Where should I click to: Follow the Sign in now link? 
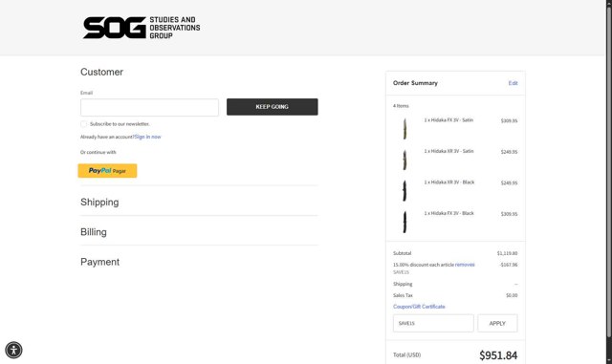point(148,137)
